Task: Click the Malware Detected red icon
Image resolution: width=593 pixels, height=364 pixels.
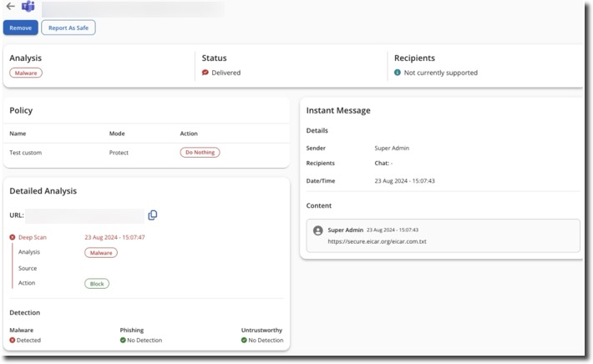Action: [x=13, y=341]
